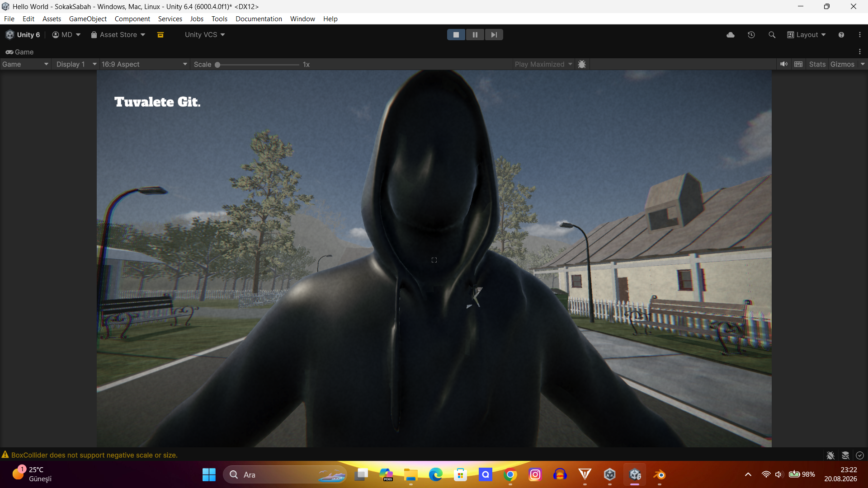Open the Display 1 dropdown
The width and height of the screenshot is (868, 488).
pos(75,64)
